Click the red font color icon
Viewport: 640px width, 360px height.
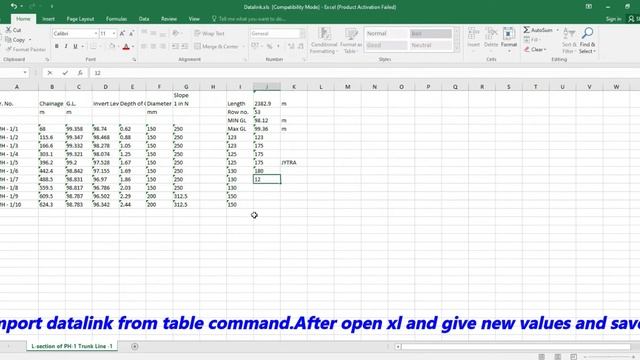tap(126, 47)
